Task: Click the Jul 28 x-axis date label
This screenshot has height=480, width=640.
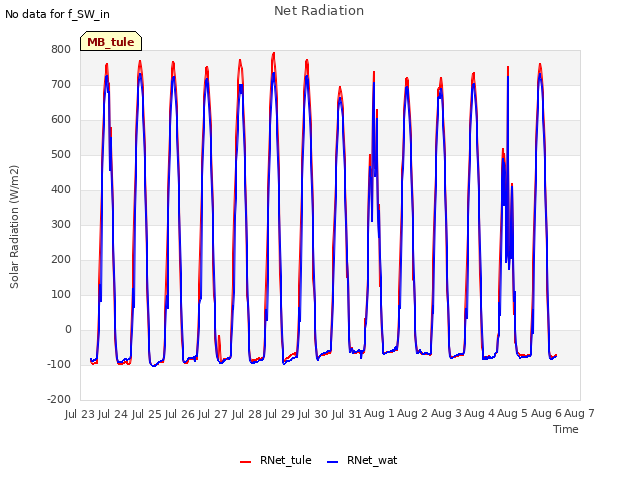Action: [247, 414]
